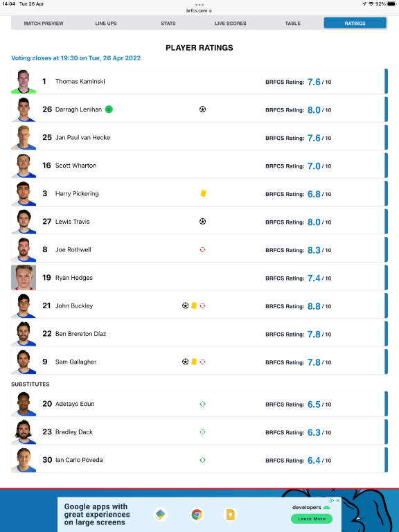Open the Stats tab
Viewport: 399px width, 532px height.
tap(168, 24)
